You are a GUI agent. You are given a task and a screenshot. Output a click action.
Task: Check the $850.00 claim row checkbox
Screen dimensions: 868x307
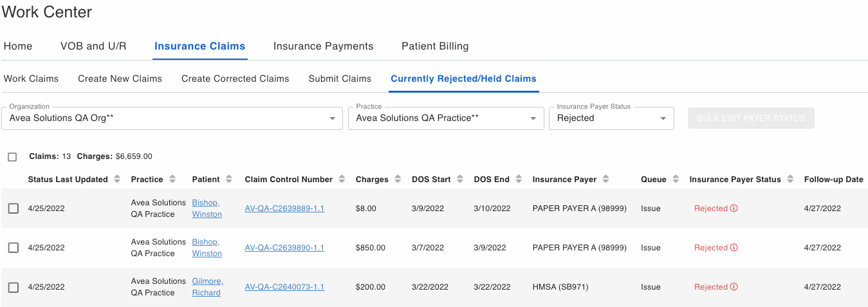tap(13, 248)
